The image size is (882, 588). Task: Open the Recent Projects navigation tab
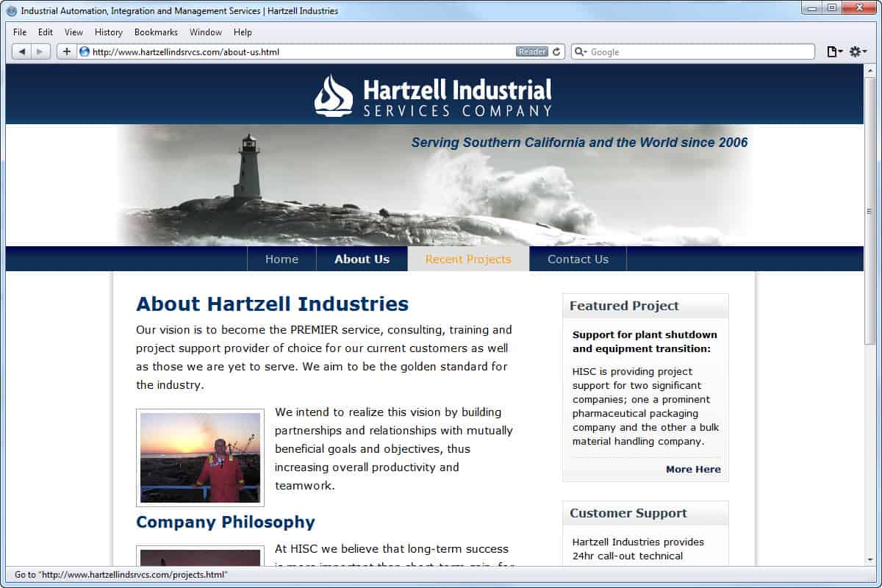pyautogui.click(x=468, y=259)
